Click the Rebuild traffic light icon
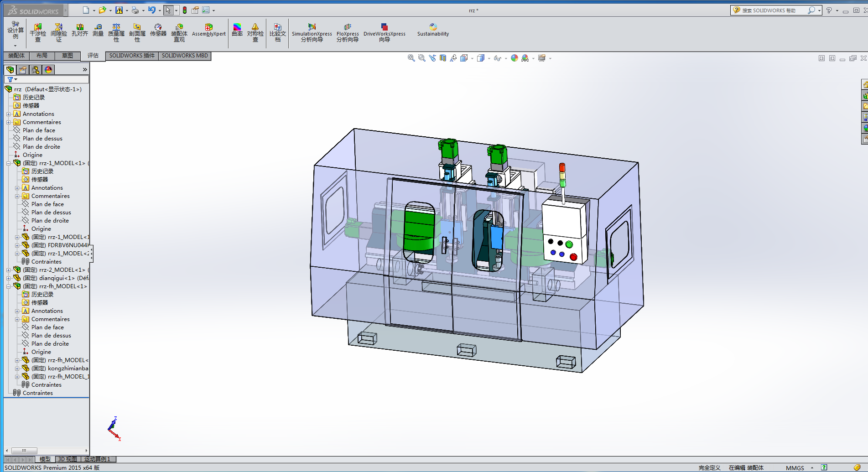Image resolution: width=868 pixels, height=472 pixels. pyautogui.click(x=185, y=10)
